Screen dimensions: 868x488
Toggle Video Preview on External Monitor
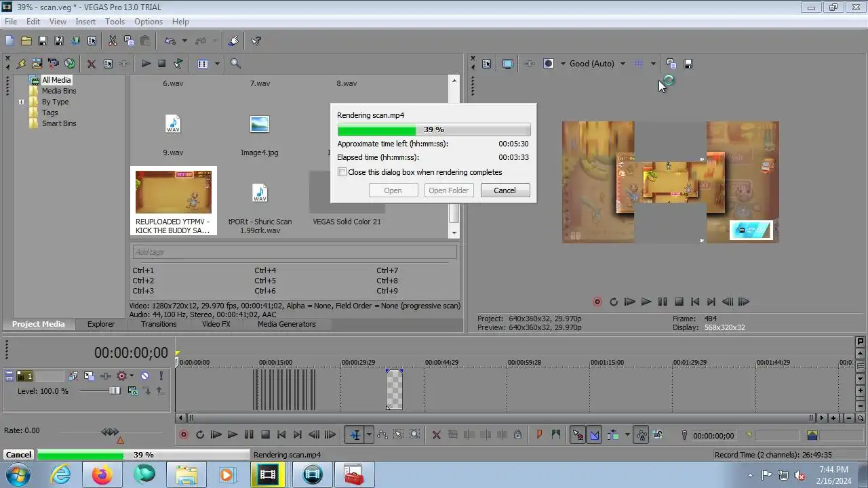508,64
